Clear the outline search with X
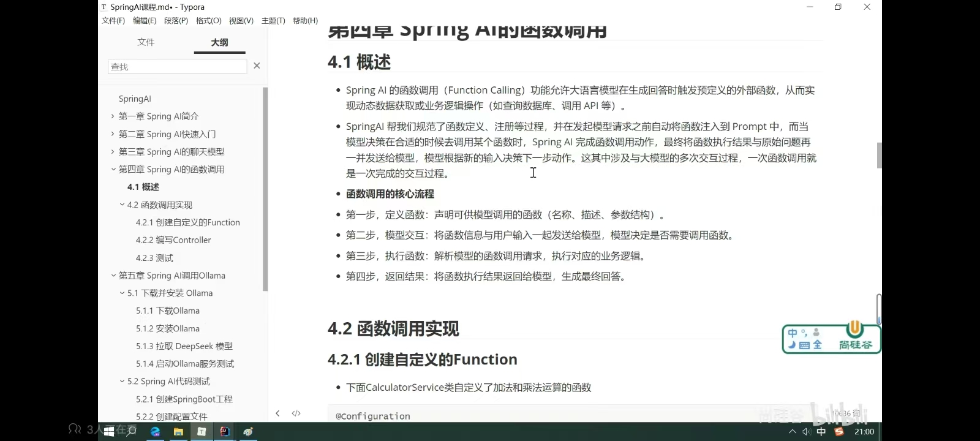Image resolution: width=980 pixels, height=441 pixels. click(x=257, y=66)
